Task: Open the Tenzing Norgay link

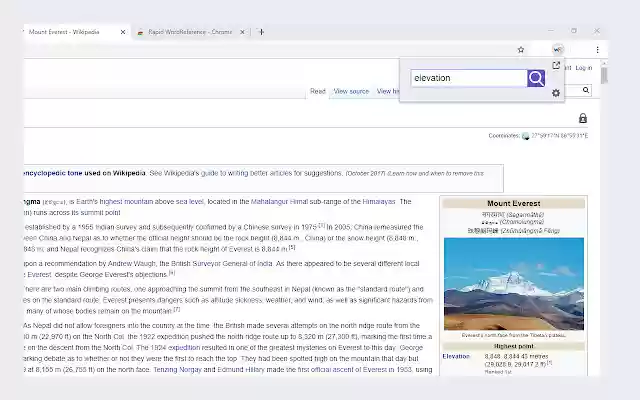Action: tap(177, 370)
